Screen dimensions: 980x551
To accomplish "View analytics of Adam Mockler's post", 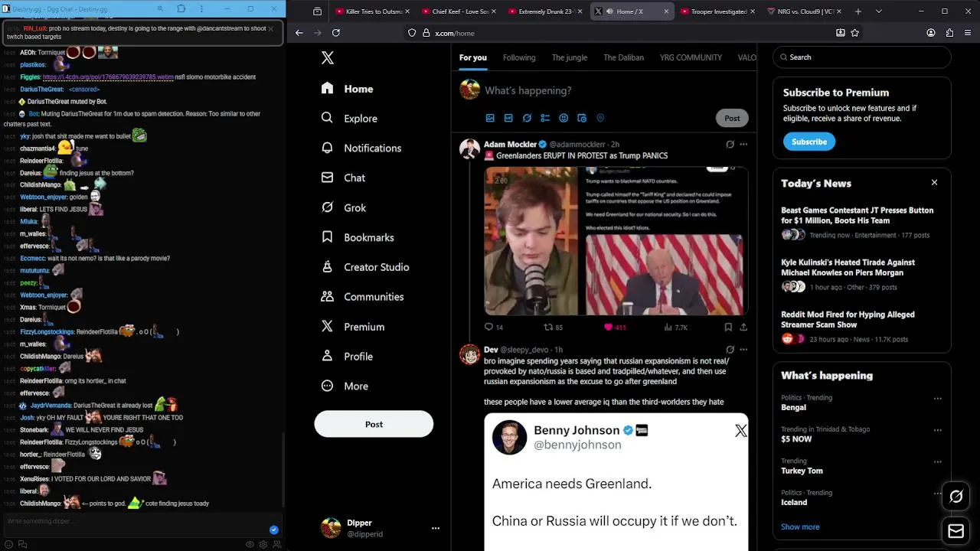I will (668, 327).
